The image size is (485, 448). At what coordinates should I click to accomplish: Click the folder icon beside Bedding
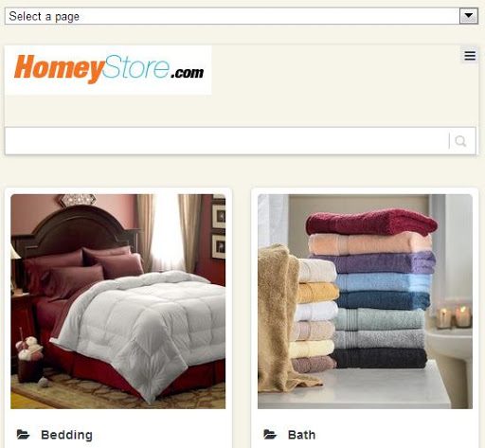click(23, 435)
